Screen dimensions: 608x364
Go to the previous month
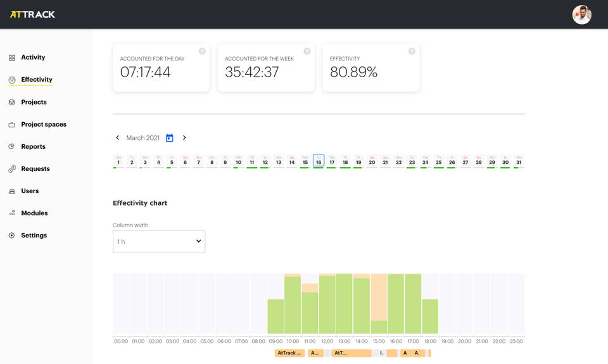(x=118, y=138)
